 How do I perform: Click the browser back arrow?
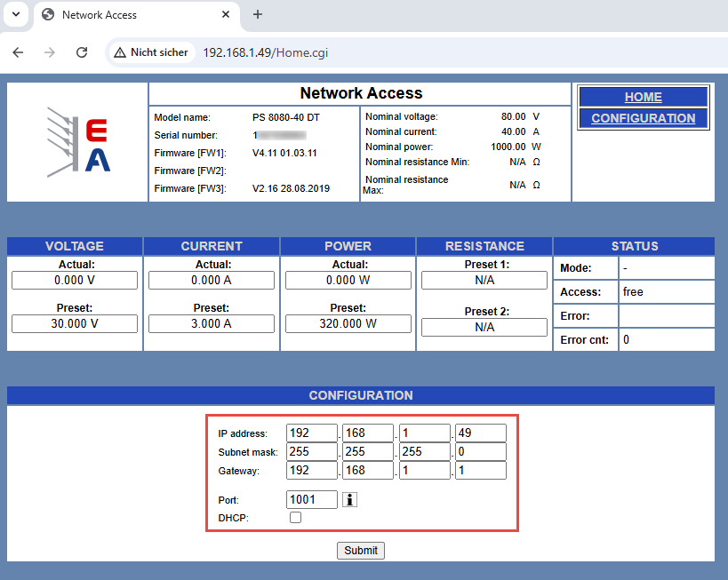tap(18, 52)
